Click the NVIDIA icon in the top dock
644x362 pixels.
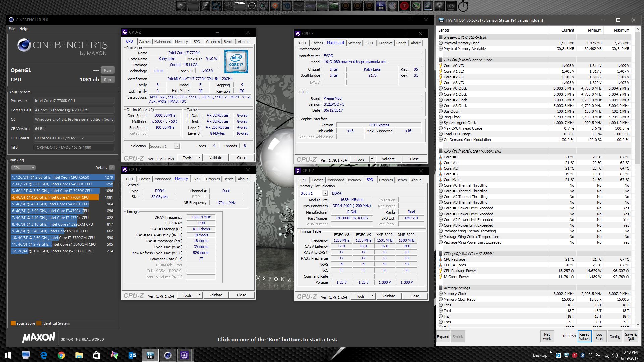[334, 6]
